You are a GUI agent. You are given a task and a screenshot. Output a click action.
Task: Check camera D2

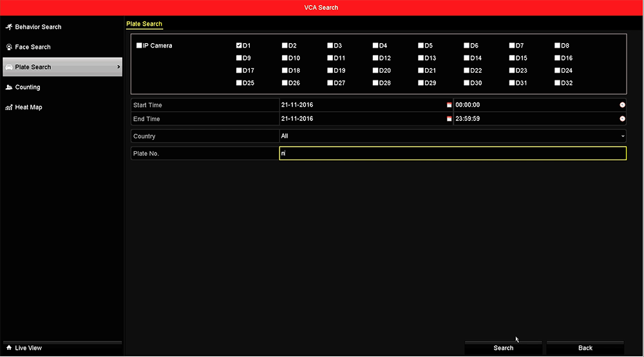click(284, 46)
